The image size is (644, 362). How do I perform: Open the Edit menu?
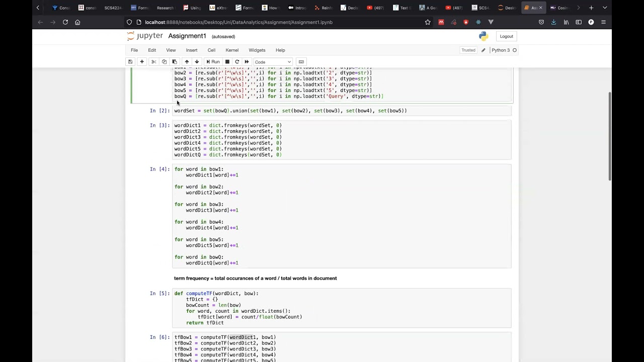coord(152,50)
